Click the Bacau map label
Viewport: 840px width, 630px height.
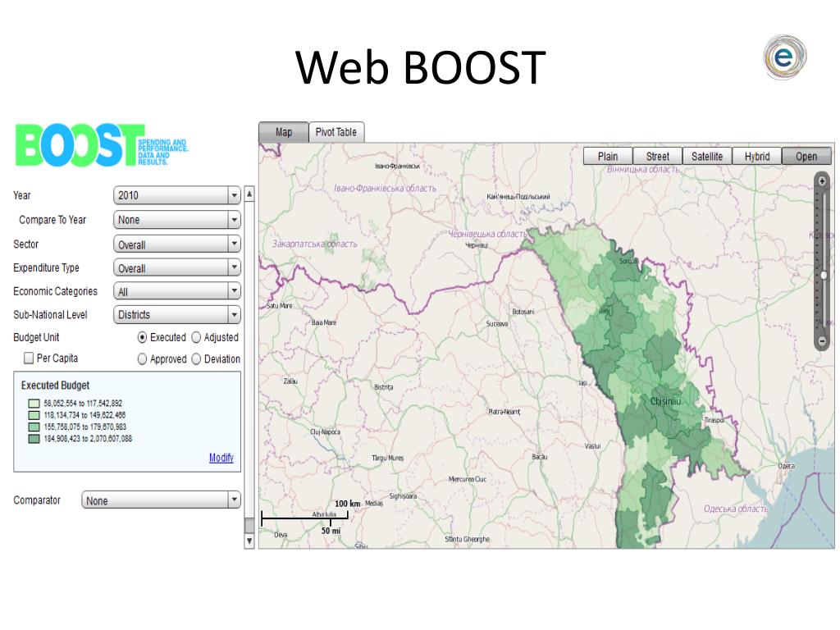tap(540, 457)
